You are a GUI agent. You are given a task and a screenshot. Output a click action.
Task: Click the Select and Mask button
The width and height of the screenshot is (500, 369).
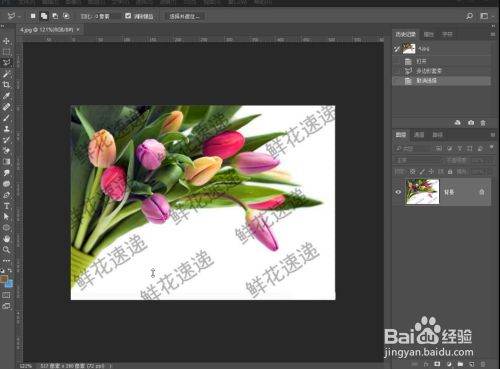click(184, 16)
